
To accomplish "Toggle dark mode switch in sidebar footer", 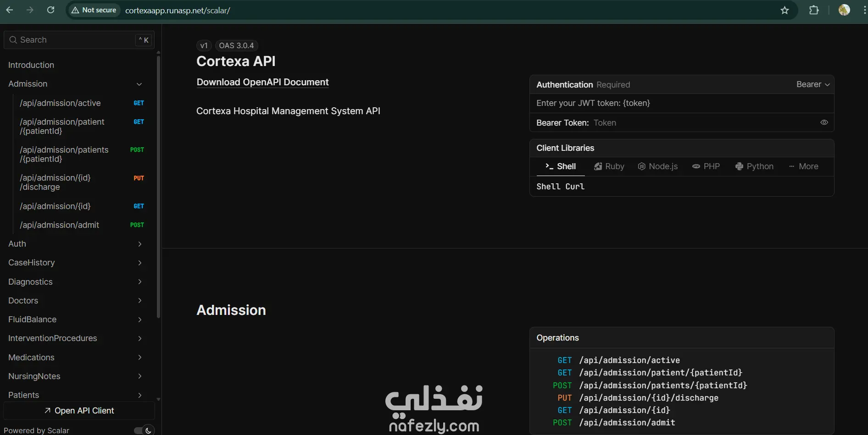I will [144, 430].
